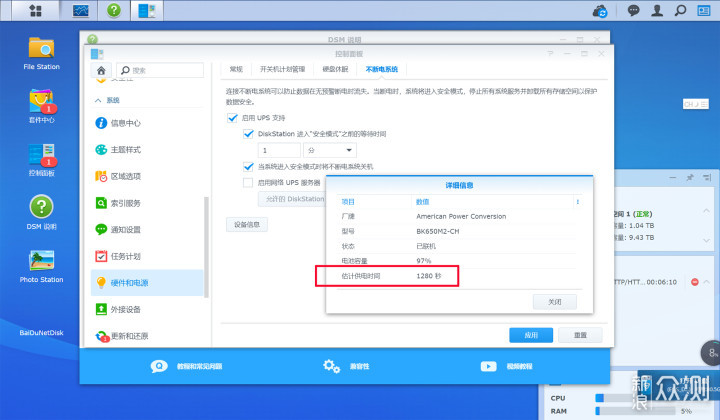Open 信息中心 in the sidebar
Image resolution: width=720 pixels, height=420 pixels.
147,123
